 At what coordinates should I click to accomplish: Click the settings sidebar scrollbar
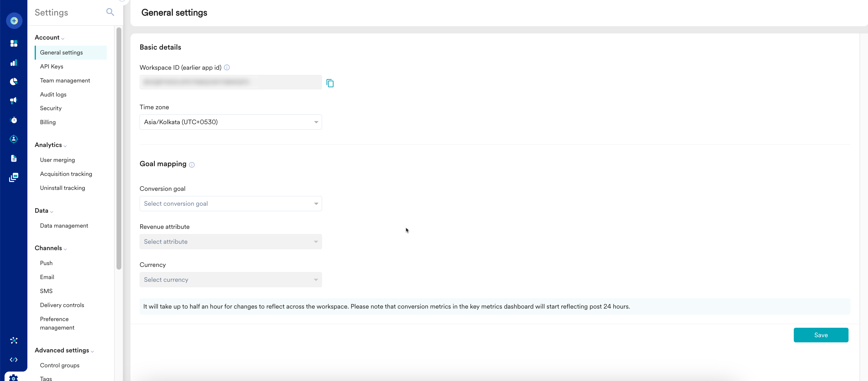coord(119,149)
